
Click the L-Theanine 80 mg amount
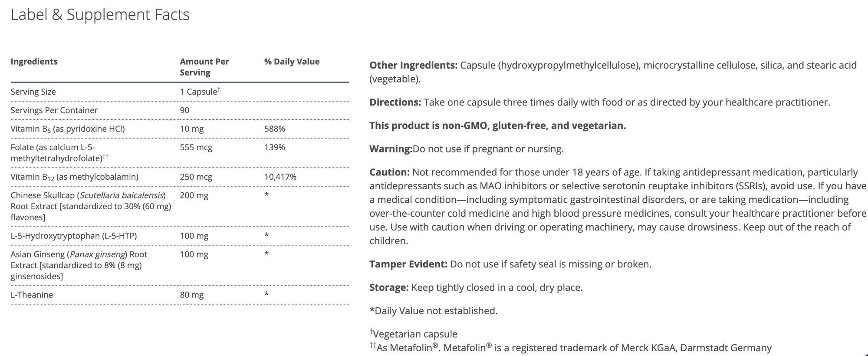pos(191,295)
